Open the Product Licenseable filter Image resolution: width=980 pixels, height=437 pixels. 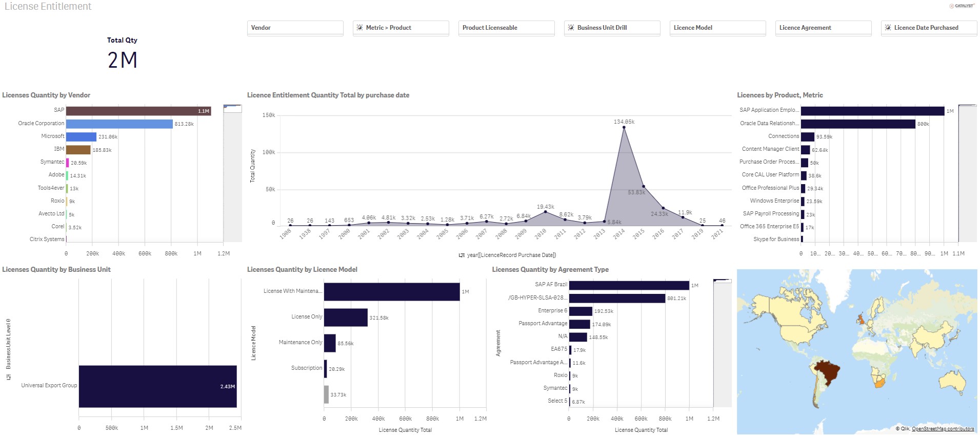pyautogui.click(x=507, y=28)
